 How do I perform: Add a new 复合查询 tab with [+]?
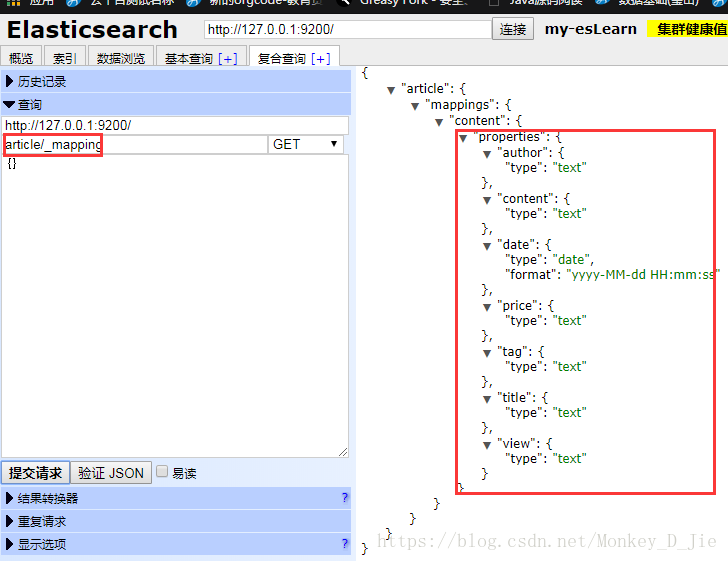pyautogui.click(x=321, y=59)
